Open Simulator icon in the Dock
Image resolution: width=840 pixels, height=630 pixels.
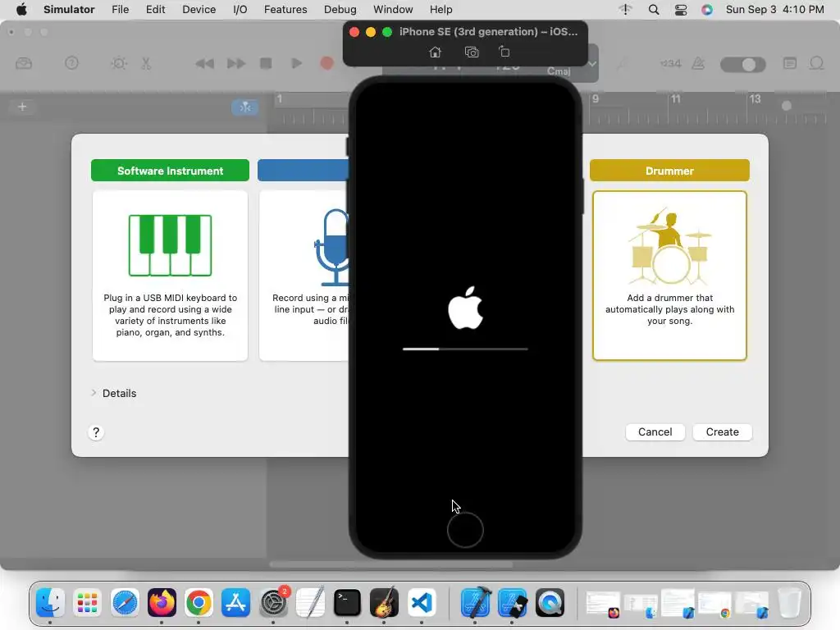click(x=512, y=603)
